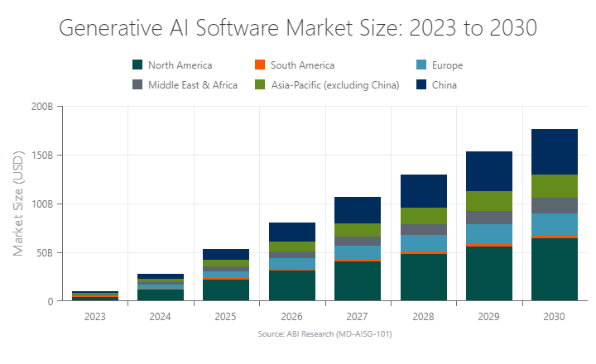This screenshot has height=364, width=596.
Task: Click the China navy legend swatch
Action: tap(421, 84)
